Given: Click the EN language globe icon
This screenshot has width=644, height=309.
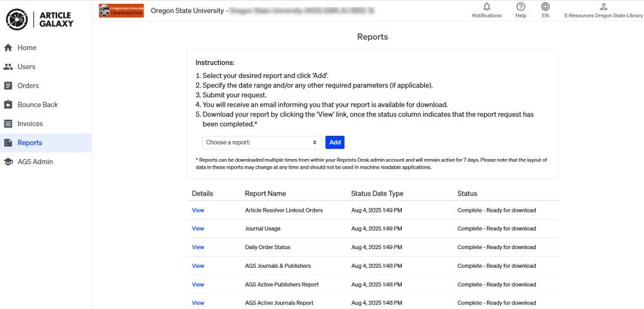Looking at the screenshot, I should point(545,7).
